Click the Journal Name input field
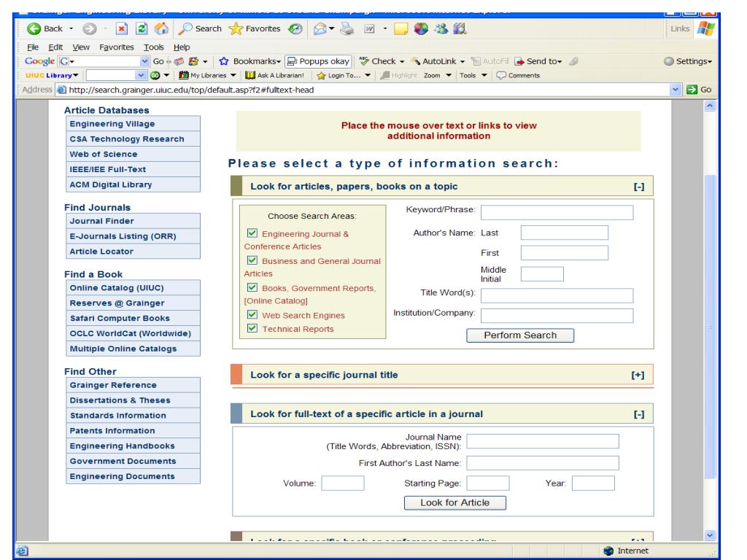 [543, 441]
